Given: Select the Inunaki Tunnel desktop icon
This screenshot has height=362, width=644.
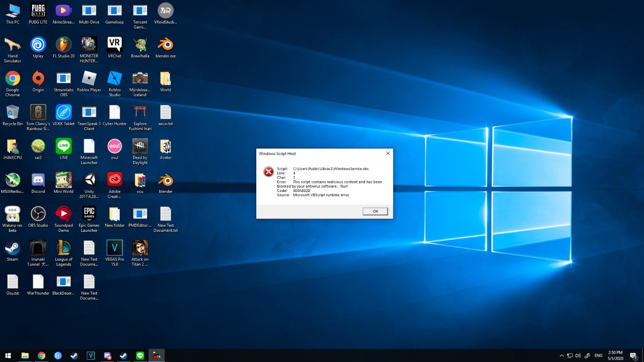Looking at the screenshot, I should [38, 254].
